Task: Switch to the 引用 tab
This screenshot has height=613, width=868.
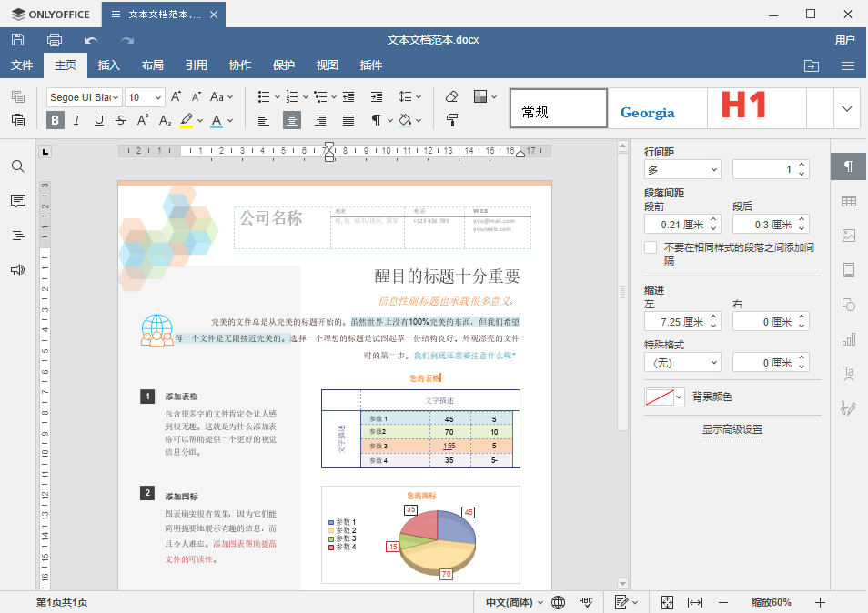Action: pos(197,65)
